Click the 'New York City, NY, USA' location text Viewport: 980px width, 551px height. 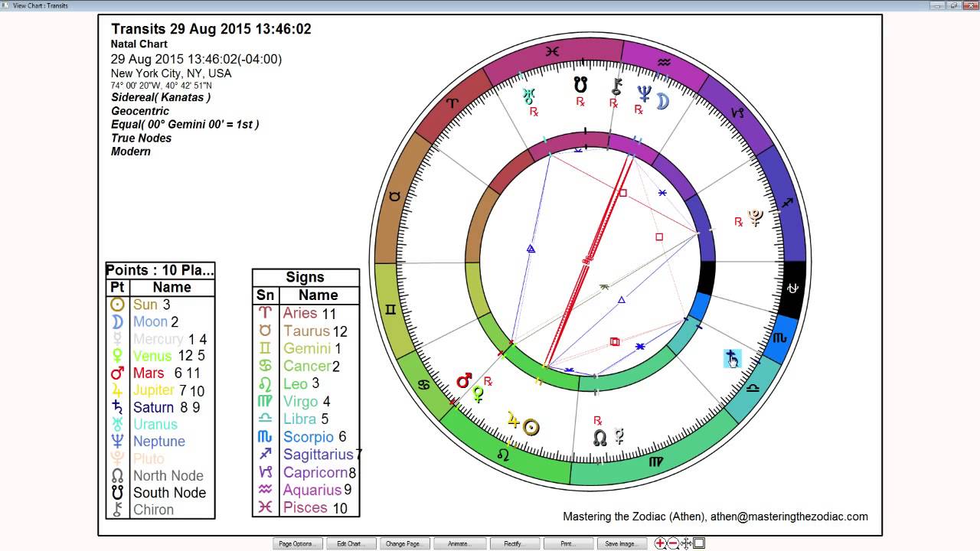coord(171,73)
